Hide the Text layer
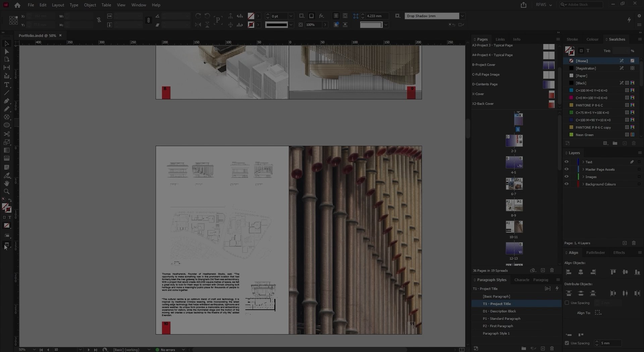Screen dimensions: 644x352 pos(567,162)
